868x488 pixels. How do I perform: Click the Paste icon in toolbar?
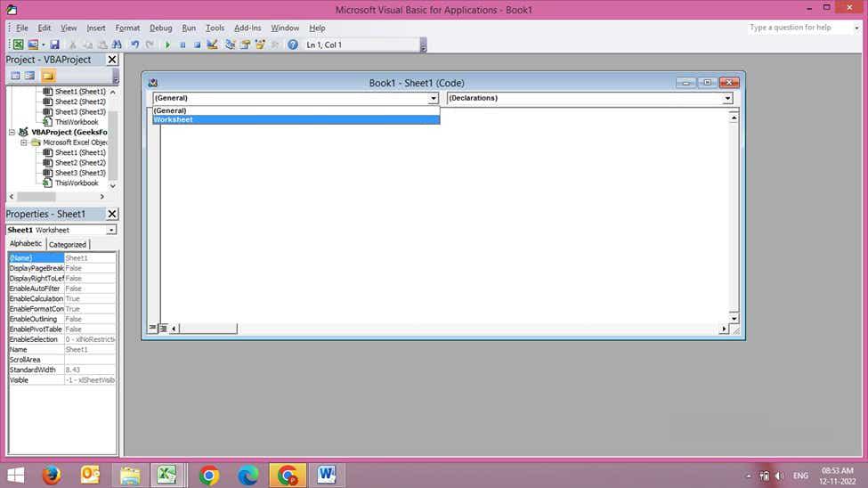tap(102, 45)
